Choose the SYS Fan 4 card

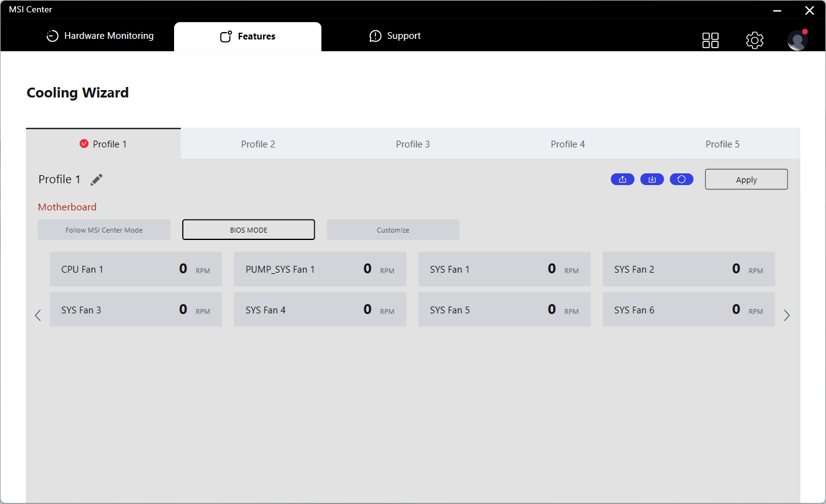320,310
